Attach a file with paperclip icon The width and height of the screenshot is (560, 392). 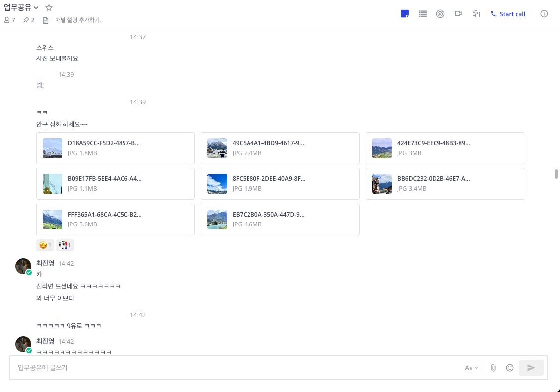point(493,368)
